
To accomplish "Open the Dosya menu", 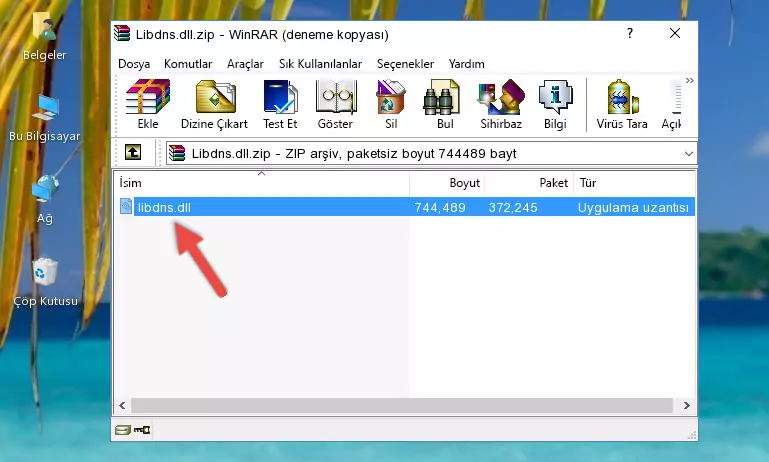I will point(134,64).
